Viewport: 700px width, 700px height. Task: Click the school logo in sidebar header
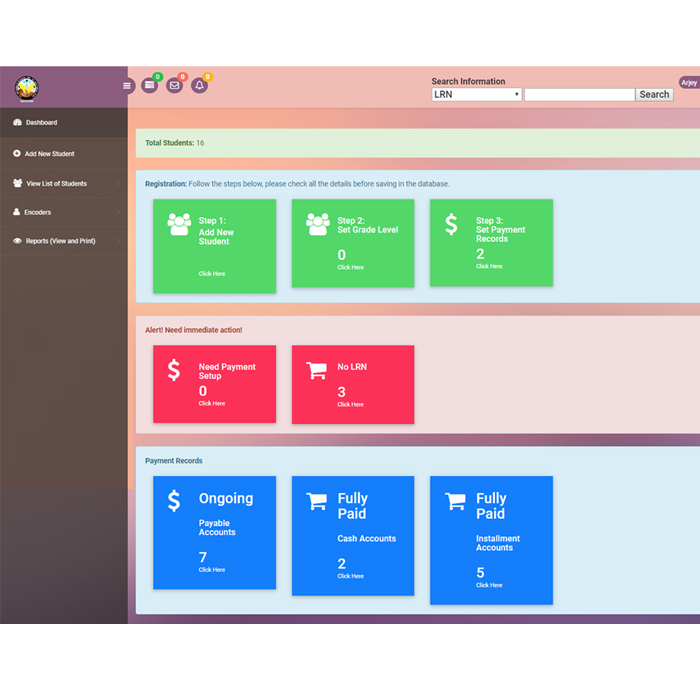[27, 89]
